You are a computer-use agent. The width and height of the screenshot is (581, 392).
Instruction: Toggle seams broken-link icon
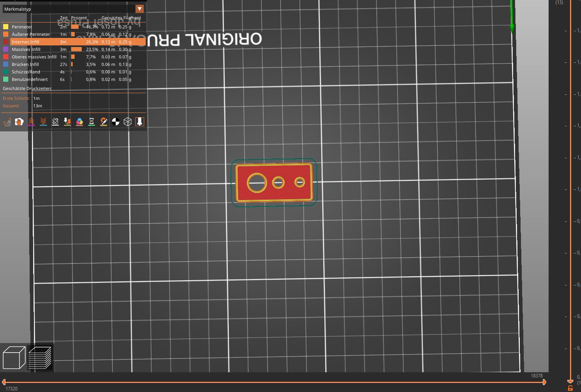(55, 122)
